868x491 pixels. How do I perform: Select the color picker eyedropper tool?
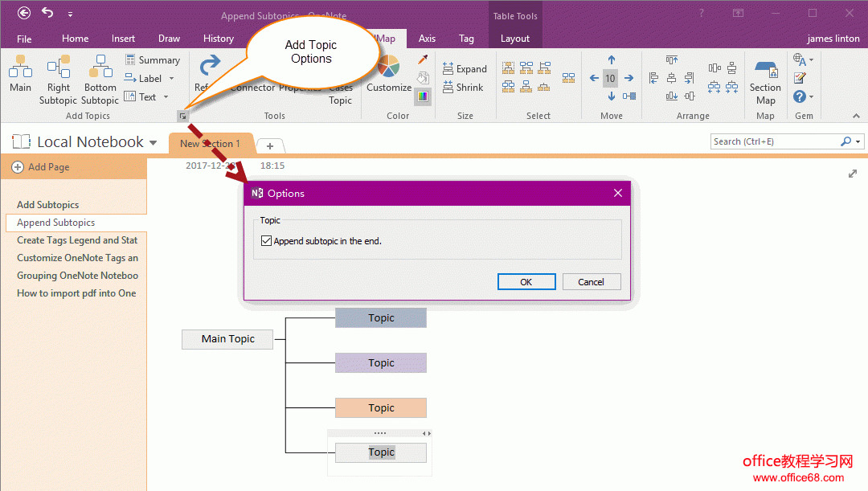tap(423, 60)
